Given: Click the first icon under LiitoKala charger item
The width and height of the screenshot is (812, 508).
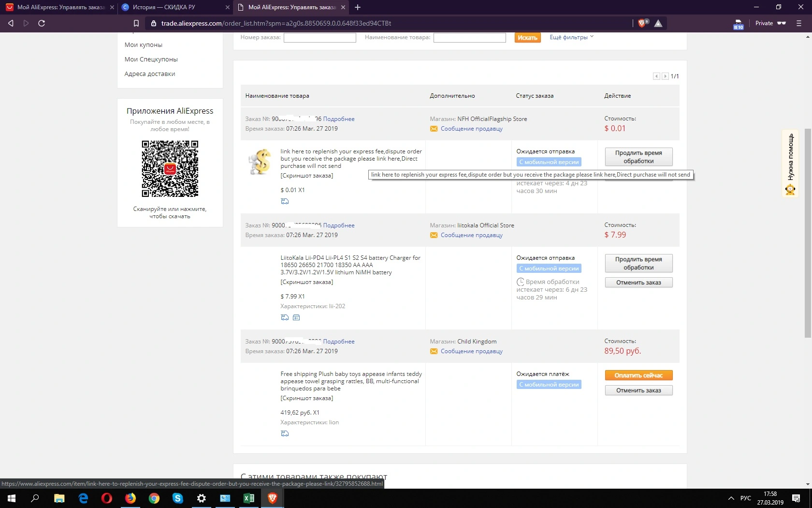Looking at the screenshot, I should click(x=285, y=317).
